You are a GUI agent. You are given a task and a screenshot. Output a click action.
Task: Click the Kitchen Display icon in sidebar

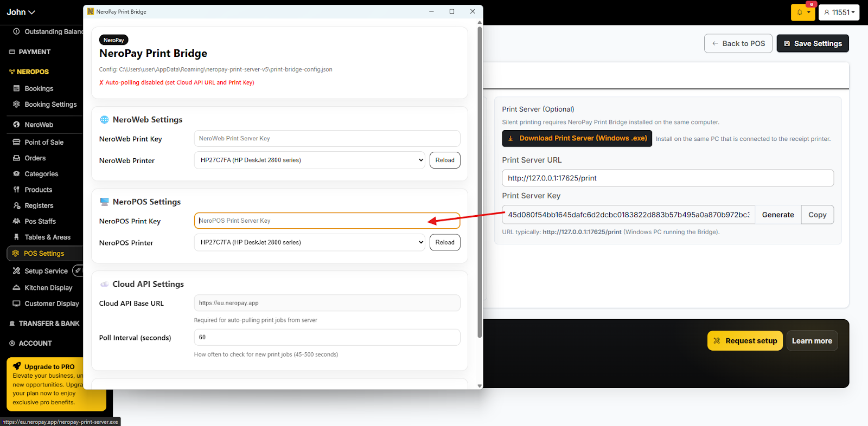tap(16, 288)
